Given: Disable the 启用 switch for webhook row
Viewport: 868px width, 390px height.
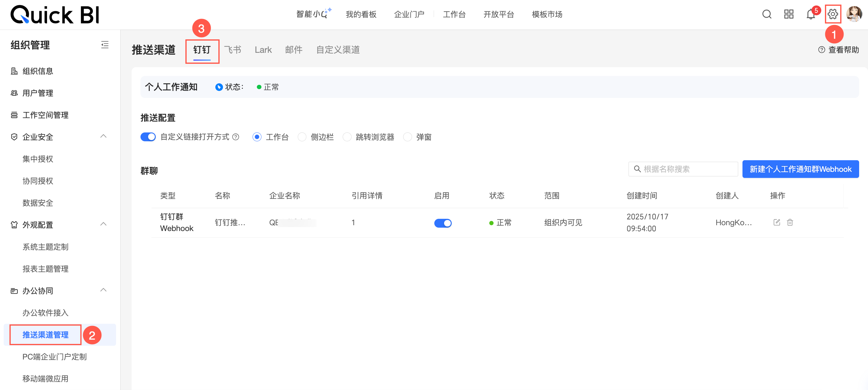Looking at the screenshot, I should click(x=443, y=223).
